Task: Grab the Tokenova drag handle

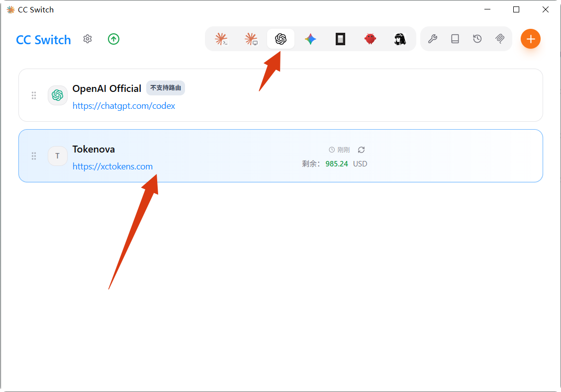Action: (x=34, y=156)
